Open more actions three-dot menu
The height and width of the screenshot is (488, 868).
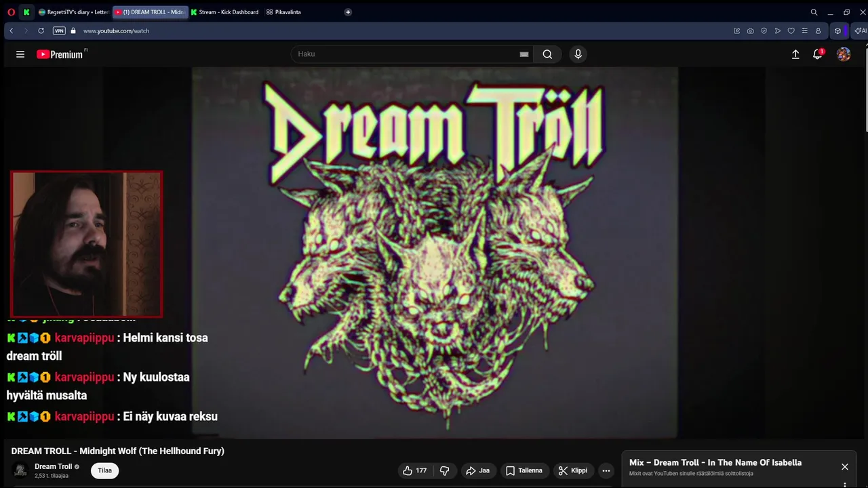[x=606, y=470]
